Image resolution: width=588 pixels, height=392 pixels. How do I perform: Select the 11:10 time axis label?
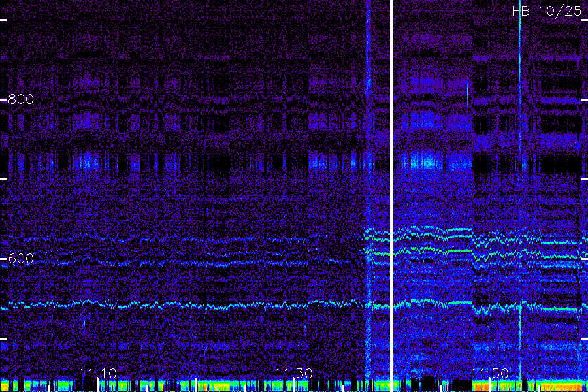[98, 374]
